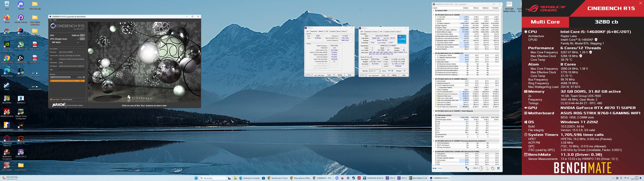This screenshot has height=181, width=644.
Task: Switch to BenchMate 11.3.0 taskbar button
Action: pos(418,178)
